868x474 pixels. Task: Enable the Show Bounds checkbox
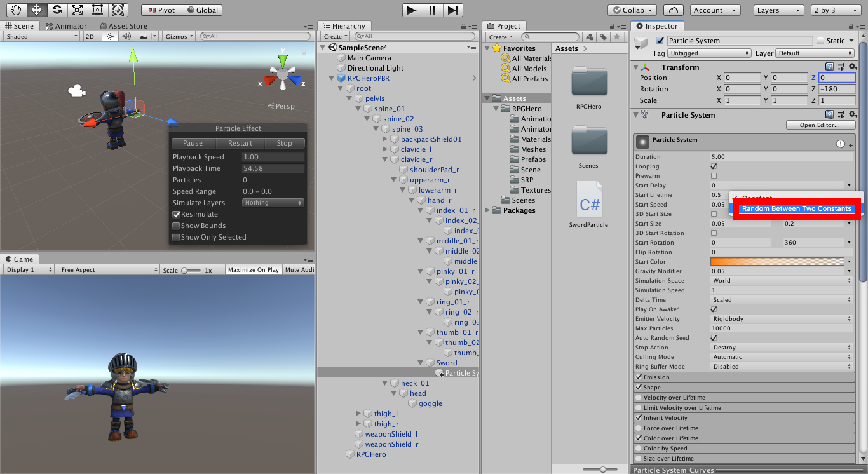(x=176, y=226)
